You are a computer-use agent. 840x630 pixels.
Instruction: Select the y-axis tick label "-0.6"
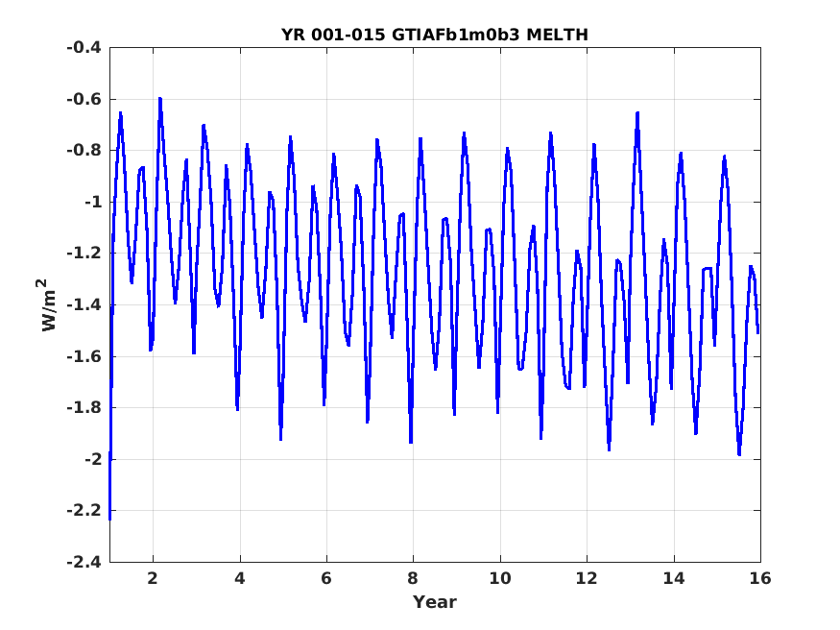pos(84,99)
